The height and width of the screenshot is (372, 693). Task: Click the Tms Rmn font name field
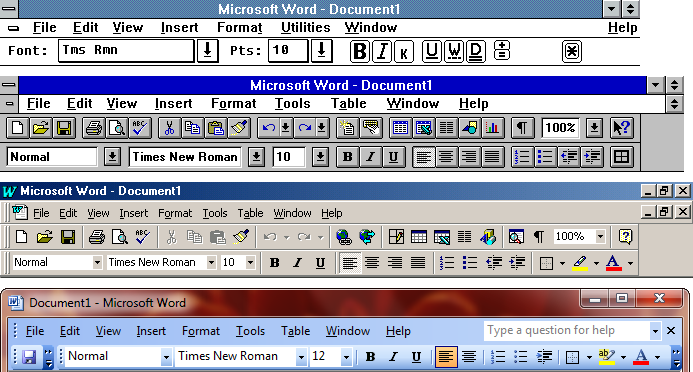[126, 50]
